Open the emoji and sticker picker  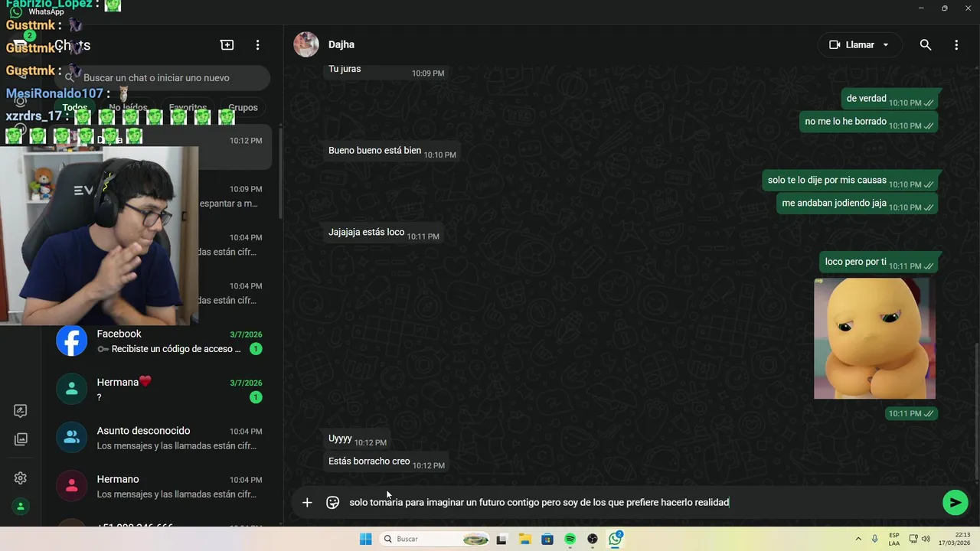point(333,503)
